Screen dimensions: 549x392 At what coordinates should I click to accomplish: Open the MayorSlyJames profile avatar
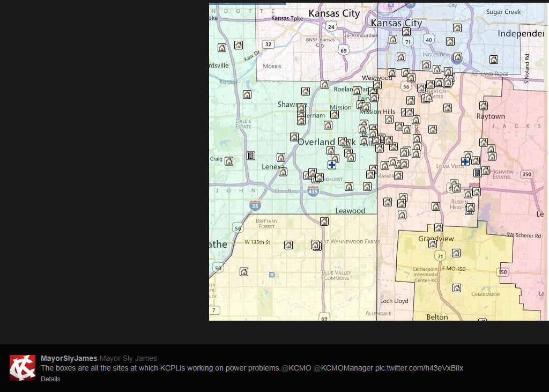coord(23,368)
